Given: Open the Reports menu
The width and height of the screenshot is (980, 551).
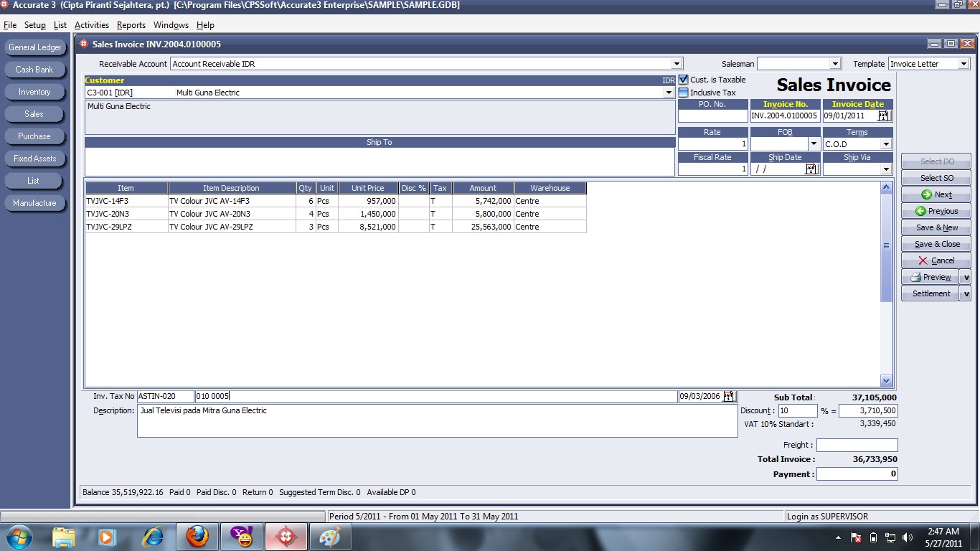Looking at the screenshot, I should click(131, 25).
